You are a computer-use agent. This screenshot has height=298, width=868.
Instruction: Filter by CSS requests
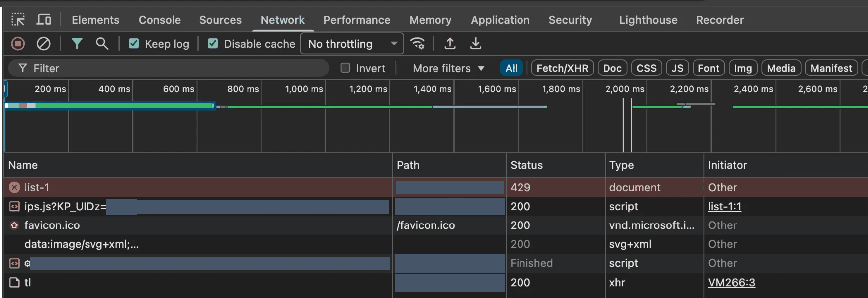pos(646,68)
